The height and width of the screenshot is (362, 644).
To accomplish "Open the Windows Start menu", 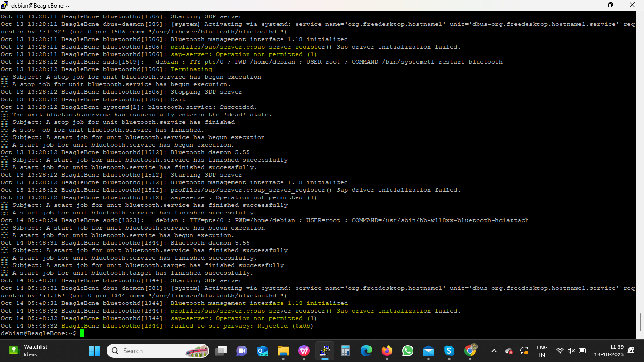I will 94,351.
